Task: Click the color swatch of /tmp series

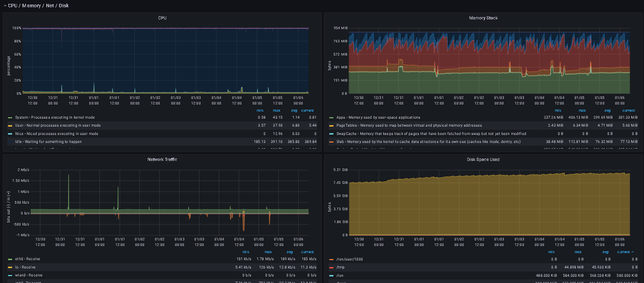Action: [x=331, y=267]
